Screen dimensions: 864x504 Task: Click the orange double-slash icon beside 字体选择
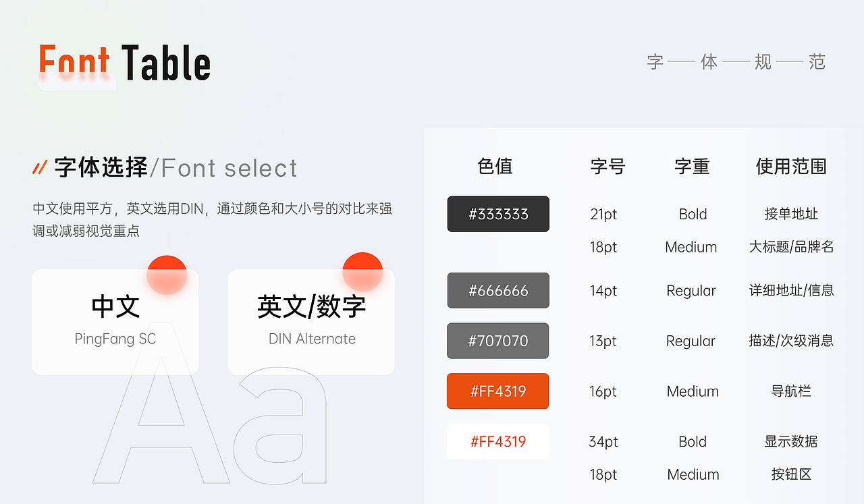40,167
